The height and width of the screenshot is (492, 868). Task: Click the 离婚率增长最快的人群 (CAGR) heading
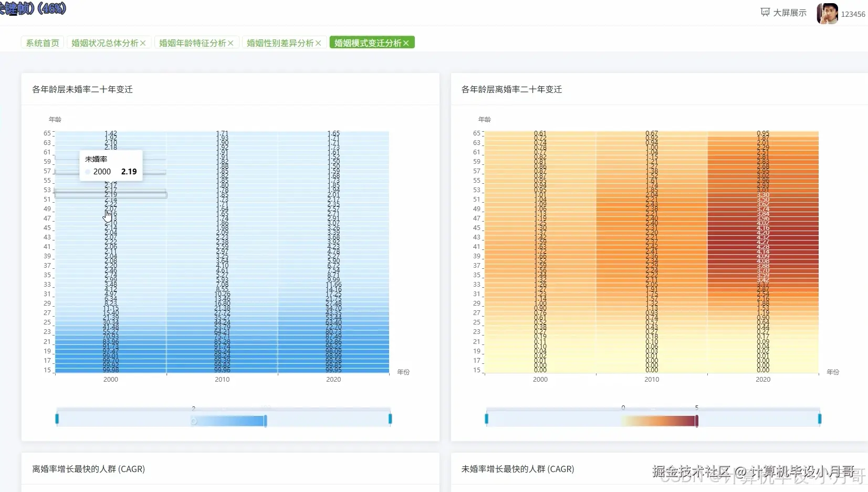88,469
